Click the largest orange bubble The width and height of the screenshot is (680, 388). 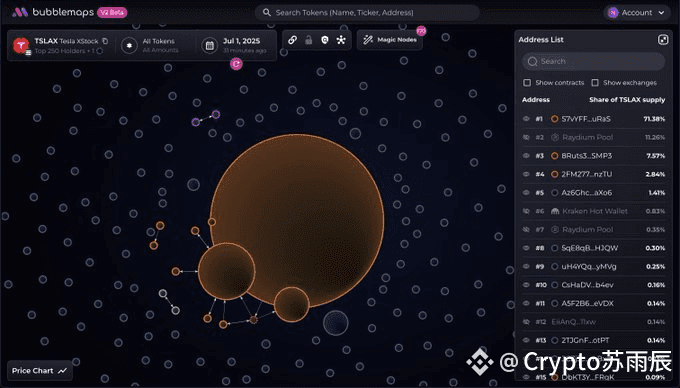point(297,220)
